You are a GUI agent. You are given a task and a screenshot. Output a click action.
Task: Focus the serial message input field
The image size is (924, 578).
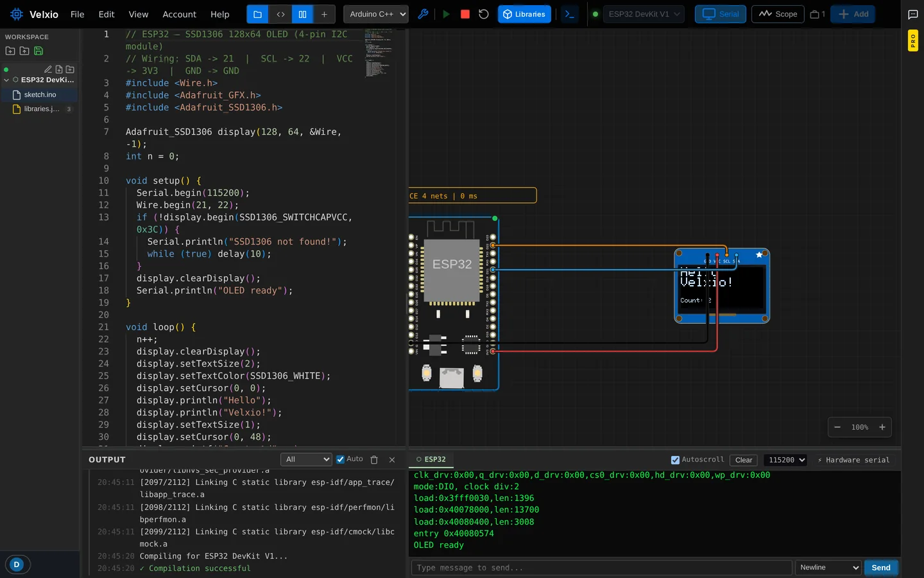coord(602,568)
